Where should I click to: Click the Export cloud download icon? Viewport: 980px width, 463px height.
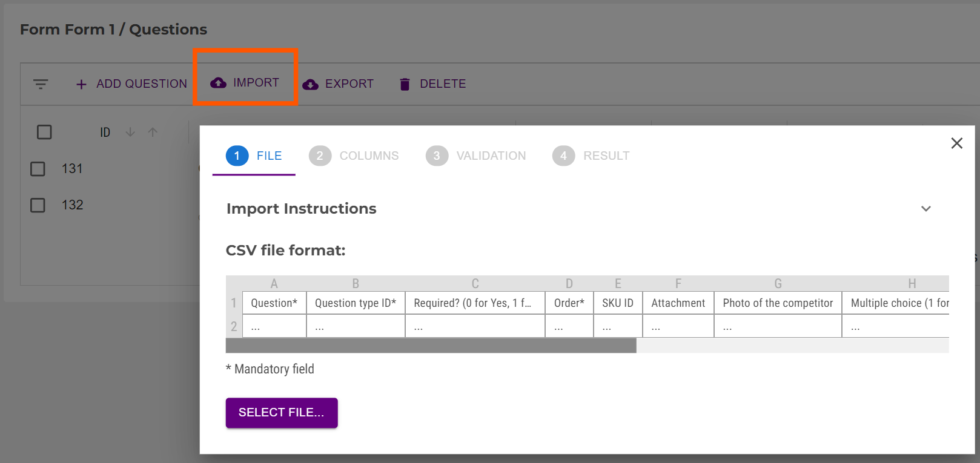pyautogui.click(x=310, y=84)
